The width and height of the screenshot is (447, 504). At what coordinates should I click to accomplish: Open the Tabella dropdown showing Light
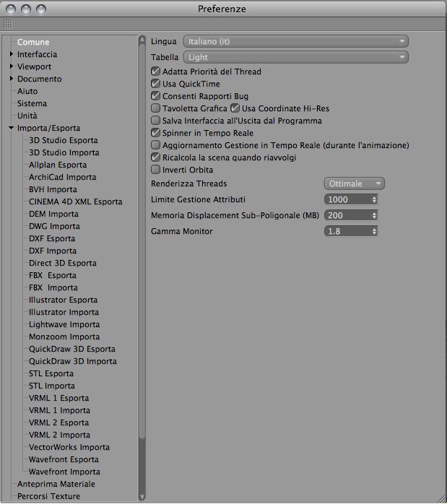click(x=295, y=57)
